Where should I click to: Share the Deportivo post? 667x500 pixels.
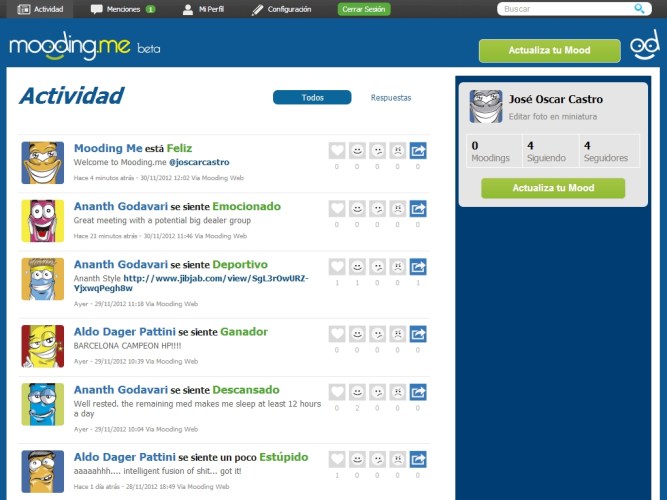418,267
